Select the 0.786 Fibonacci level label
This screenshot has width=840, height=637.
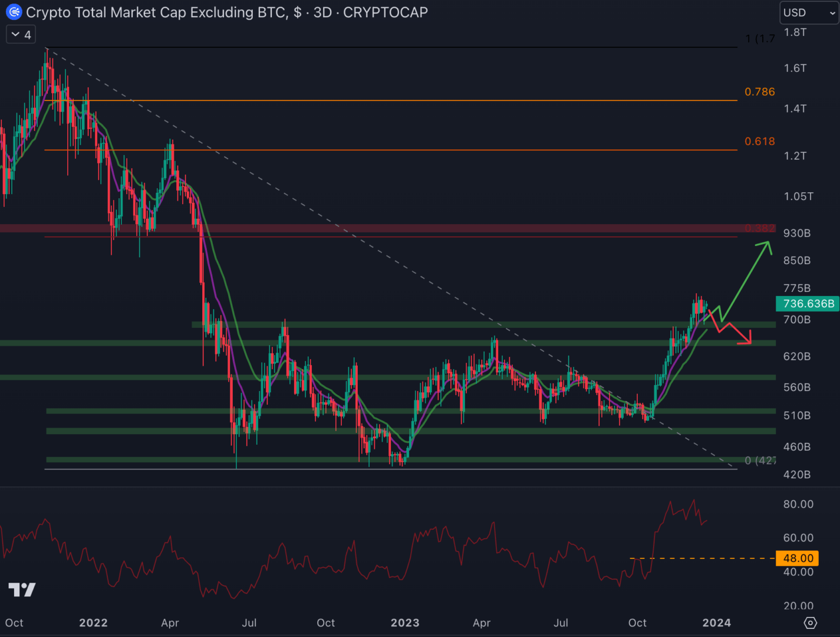[759, 92]
